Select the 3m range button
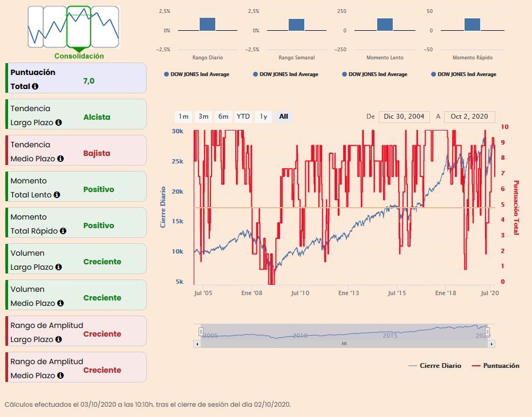532x417 pixels. (203, 117)
